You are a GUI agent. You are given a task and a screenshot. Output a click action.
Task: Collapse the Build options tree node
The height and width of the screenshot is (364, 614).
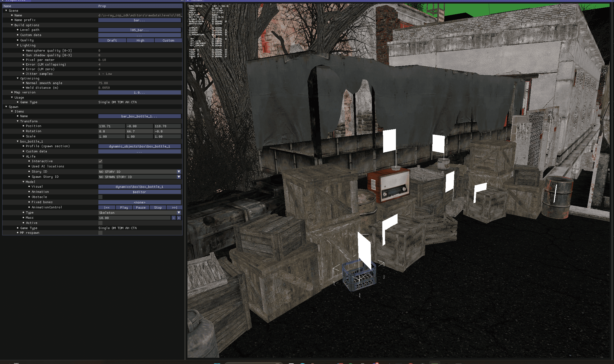click(12, 25)
